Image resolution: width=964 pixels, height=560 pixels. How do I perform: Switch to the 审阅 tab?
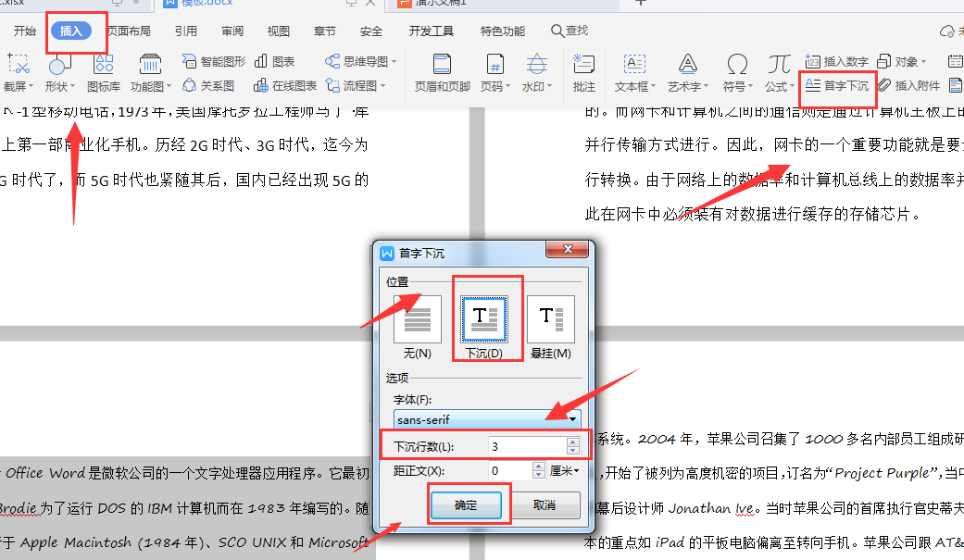click(x=232, y=31)
